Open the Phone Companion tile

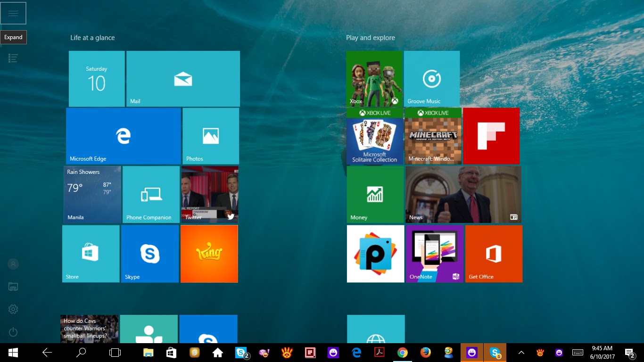(x=151, y=194)
